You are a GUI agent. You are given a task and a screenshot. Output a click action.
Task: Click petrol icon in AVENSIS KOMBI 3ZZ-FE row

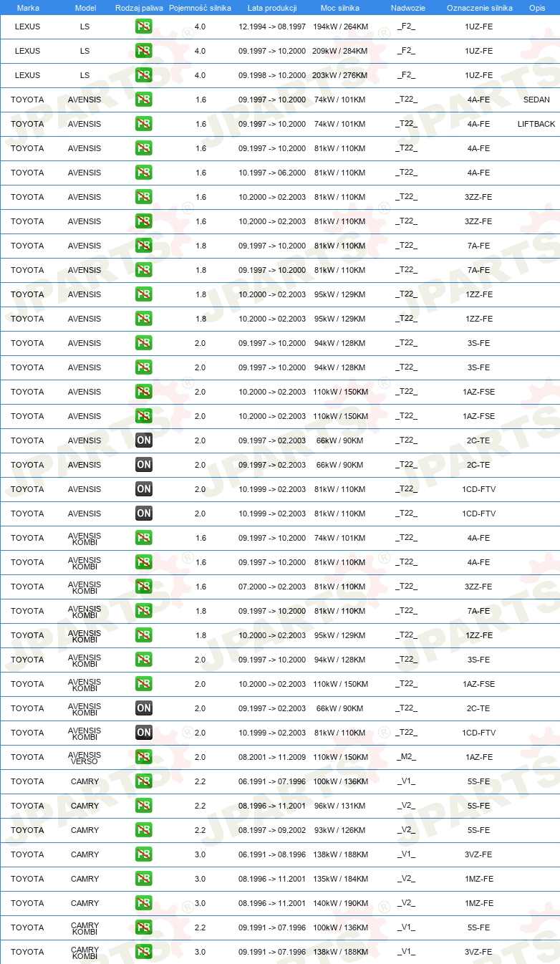point(143,587)
